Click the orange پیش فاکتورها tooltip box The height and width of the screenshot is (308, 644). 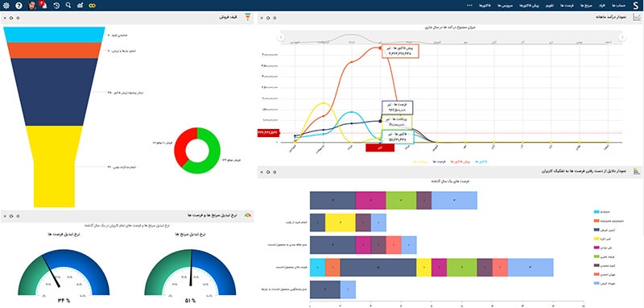coord(400,51)
